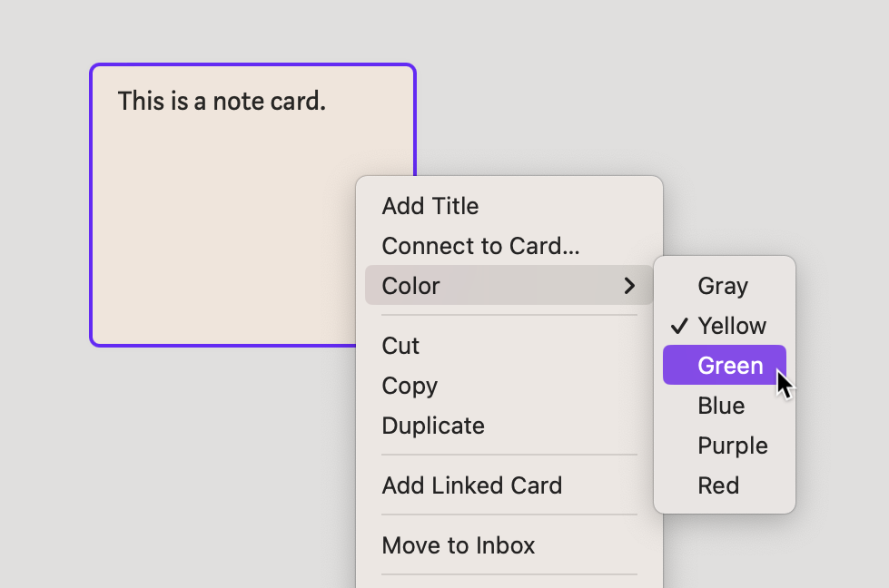Select Move to Inbox menu entry

(509, 545)
